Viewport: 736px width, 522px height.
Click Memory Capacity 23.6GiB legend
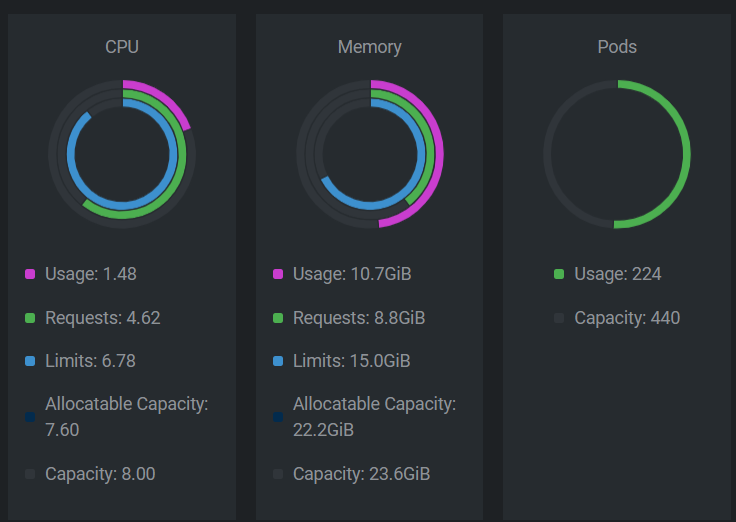pos(352,474)
